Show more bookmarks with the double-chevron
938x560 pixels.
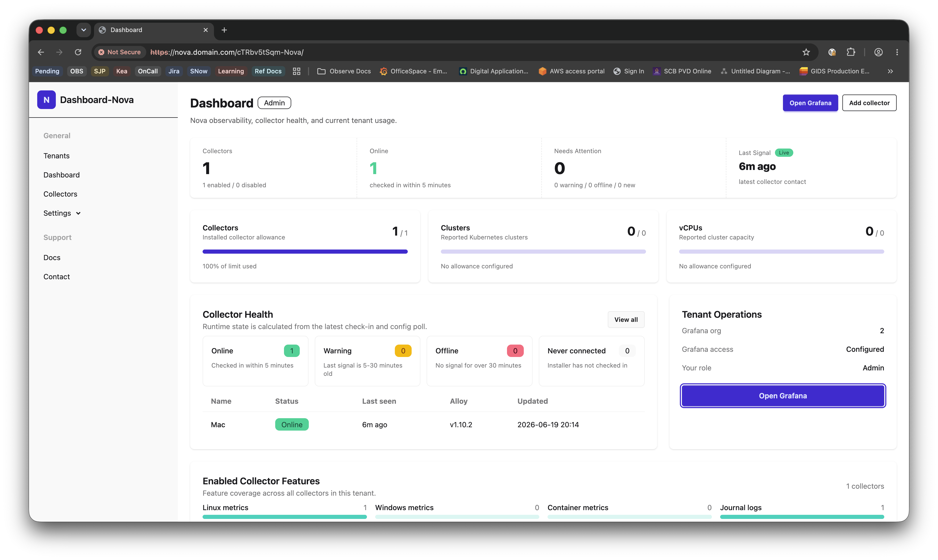point(890,71)
